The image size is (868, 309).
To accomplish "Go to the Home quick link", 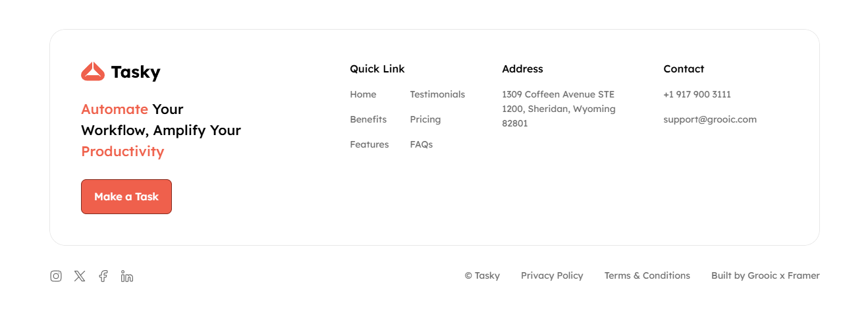I will coord(363,94).
